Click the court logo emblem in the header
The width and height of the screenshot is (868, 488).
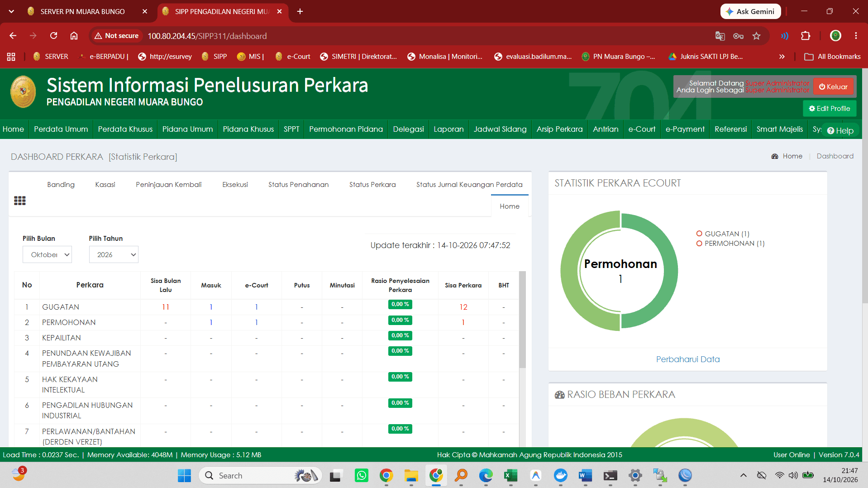(x=23, y=92)
